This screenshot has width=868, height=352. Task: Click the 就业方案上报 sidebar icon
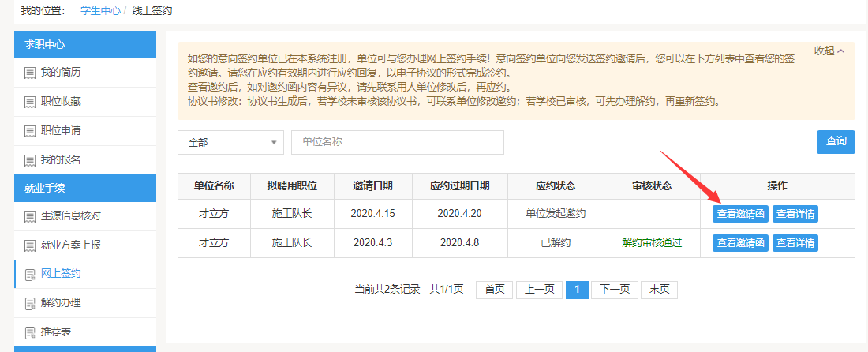[x=30, y=245]
